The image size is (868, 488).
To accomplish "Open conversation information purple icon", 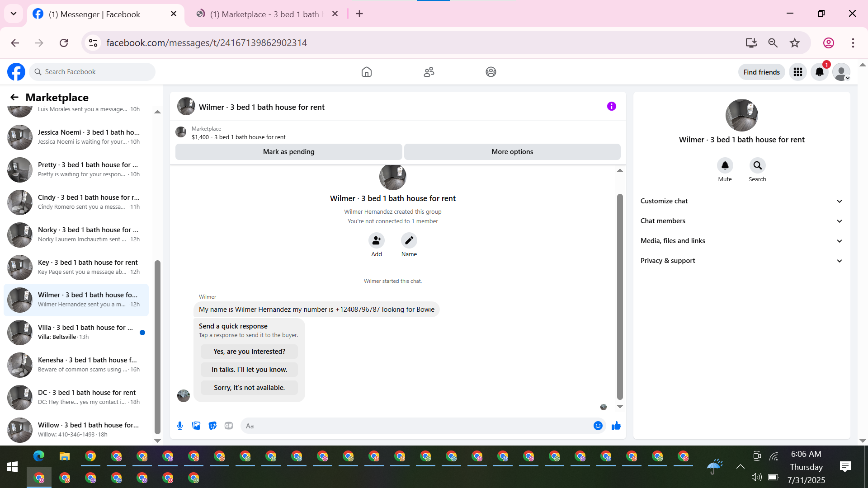I will click(x=611, y=106).
